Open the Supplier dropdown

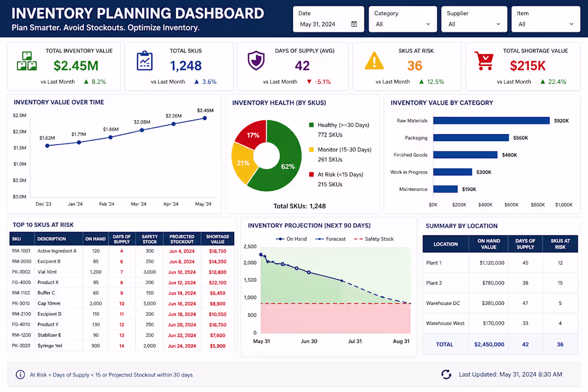pos(474,19)
